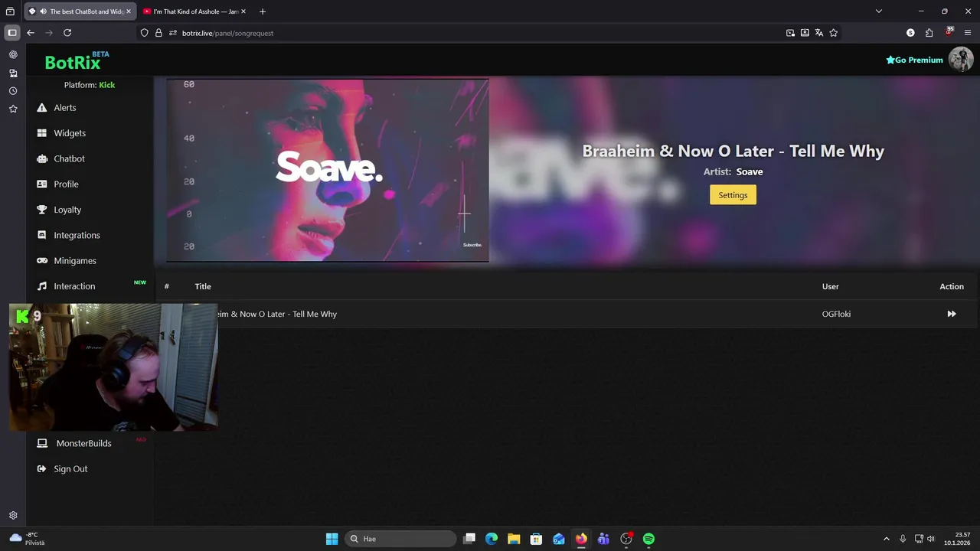The image size is (980, 551).
Task: Click artist name Soave
Action: [x=750, y=171]
